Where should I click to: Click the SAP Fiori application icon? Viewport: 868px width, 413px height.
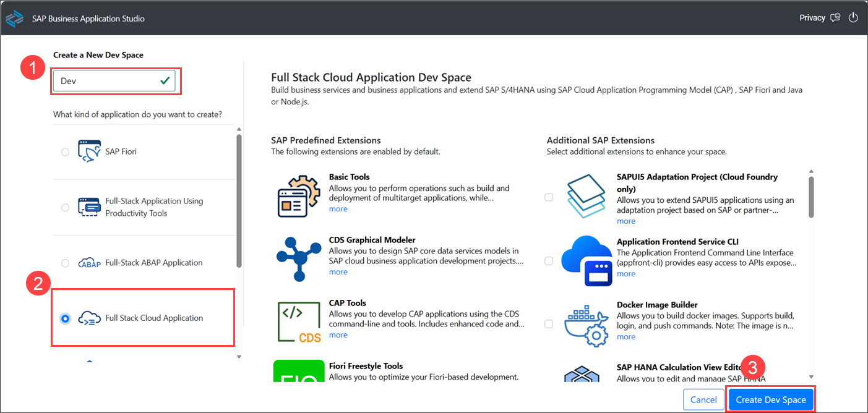89,151
